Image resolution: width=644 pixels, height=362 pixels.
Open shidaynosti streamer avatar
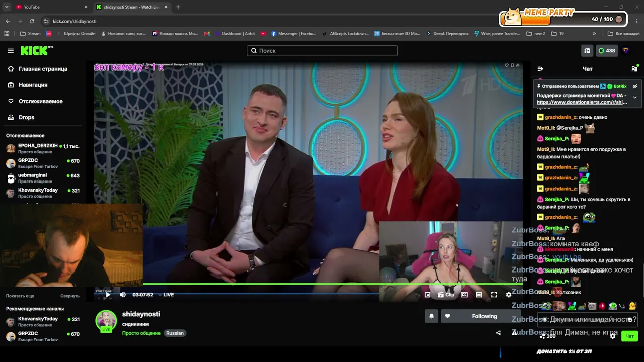click(x=106, y=321)
